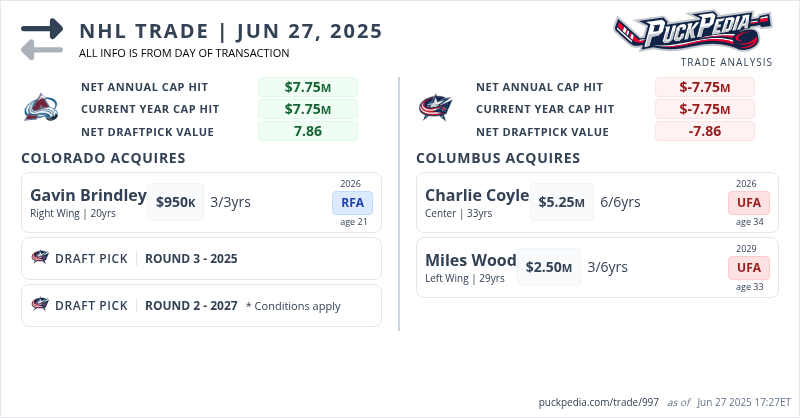This screenshot has height=418, width=800.
Task: Open Gavin Brindley's player name
Action: pyautogui.click(x=88, y=195)
